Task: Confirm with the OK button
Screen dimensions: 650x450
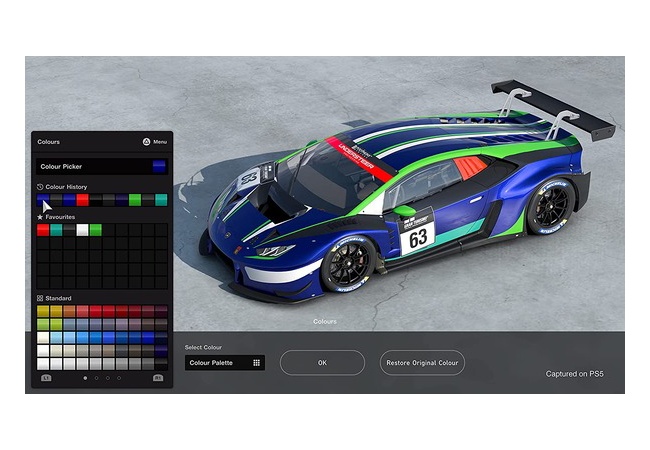Action: point(323,363)
